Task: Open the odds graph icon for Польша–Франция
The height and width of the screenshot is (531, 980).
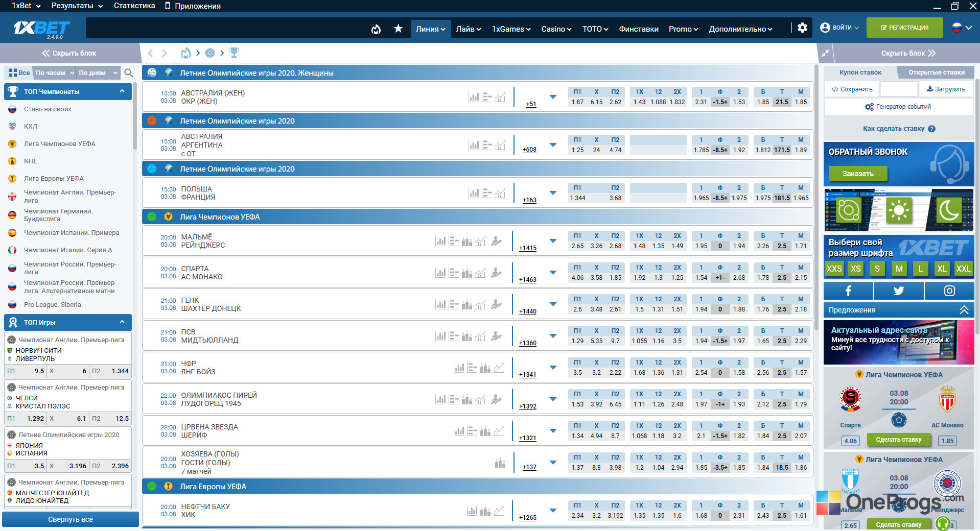Action: tap(500, 193)
